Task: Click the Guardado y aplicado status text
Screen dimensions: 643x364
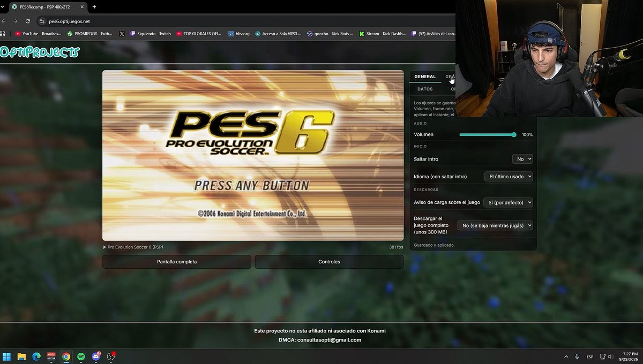Action: 435,245
